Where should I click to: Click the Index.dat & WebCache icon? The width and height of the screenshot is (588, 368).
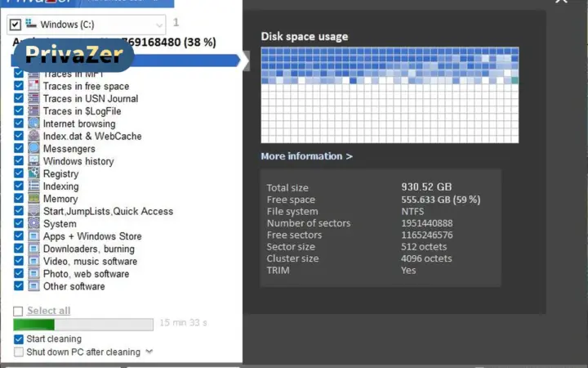tap(33, 136)
